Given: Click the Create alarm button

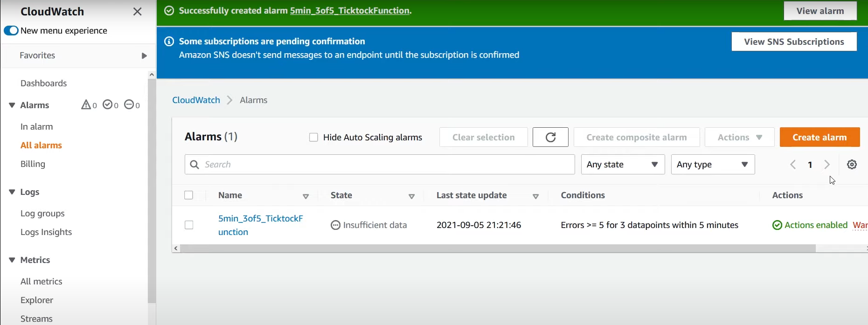Looking at the screenshot, I should [x=819, y=137].
